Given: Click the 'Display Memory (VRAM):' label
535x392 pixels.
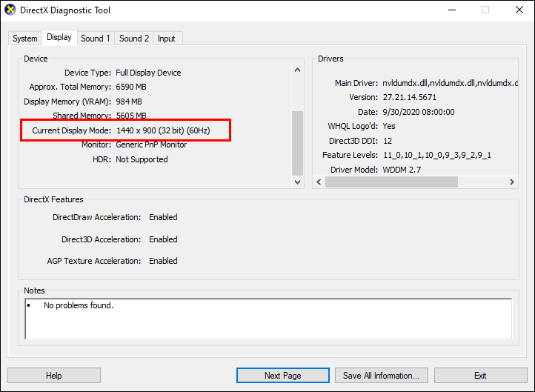Looking at the screenshot, I should [x=67, y=102].
